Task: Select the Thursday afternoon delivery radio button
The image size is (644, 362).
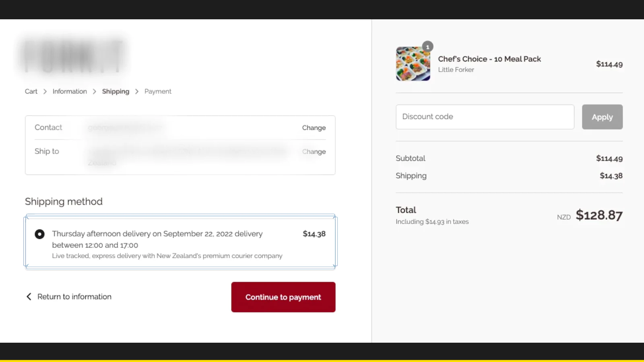Action: pyautogui.click(x=39, y=234)
